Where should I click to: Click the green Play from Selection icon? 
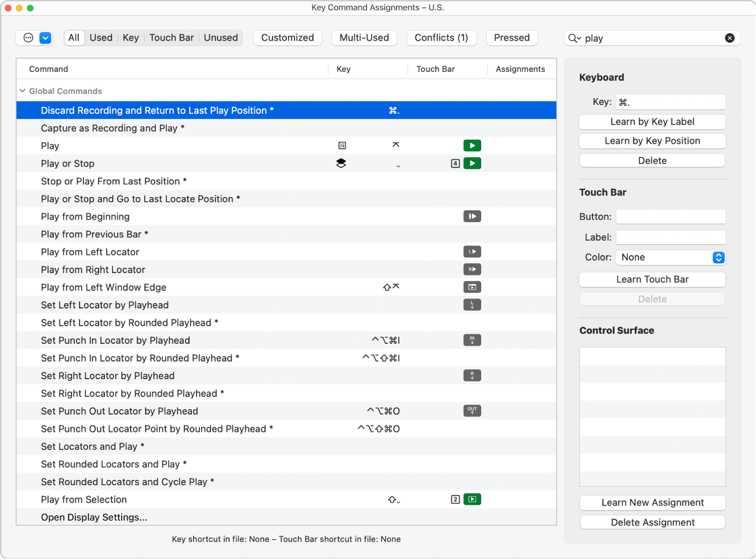[x=472, y=500]
